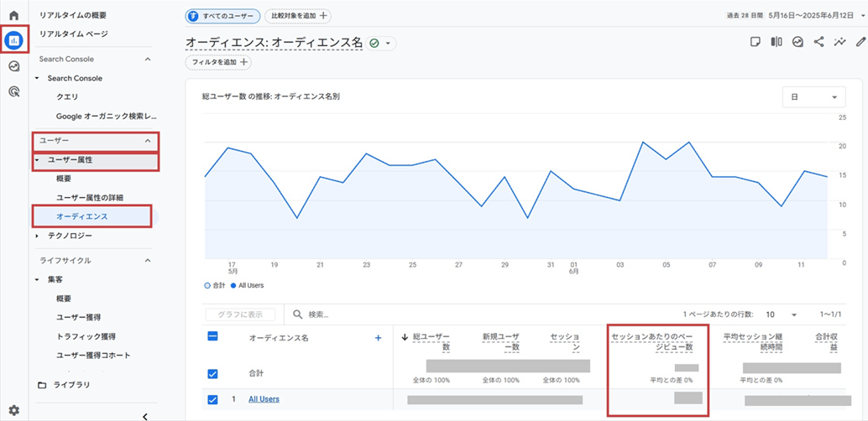Click the pencil customize report icon

860,42
